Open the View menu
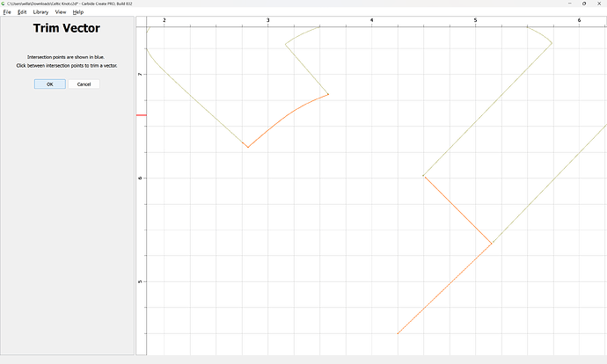This screenshot has height=364, width=607. (60, 12)
